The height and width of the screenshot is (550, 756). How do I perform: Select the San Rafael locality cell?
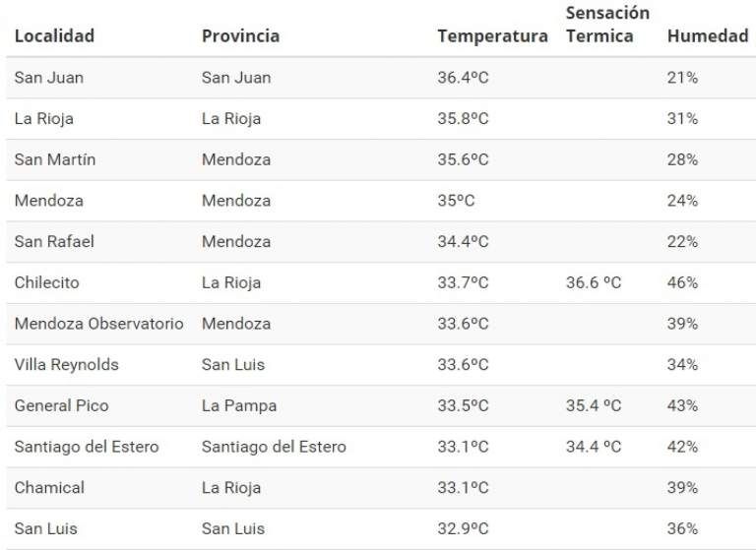click(54, 241)
